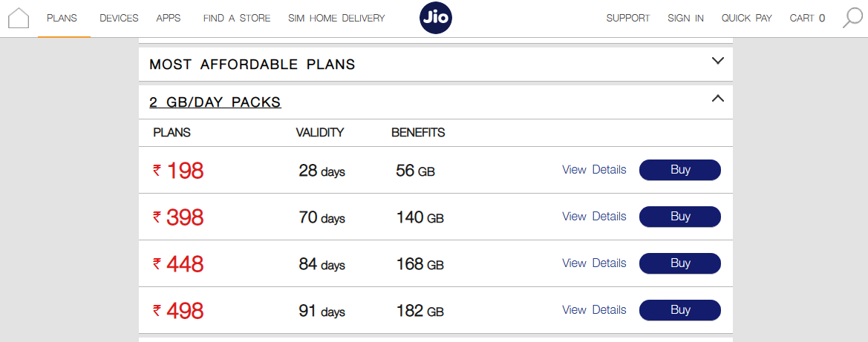Click Sign In
The image size is (868, 342).
point(685,18)
